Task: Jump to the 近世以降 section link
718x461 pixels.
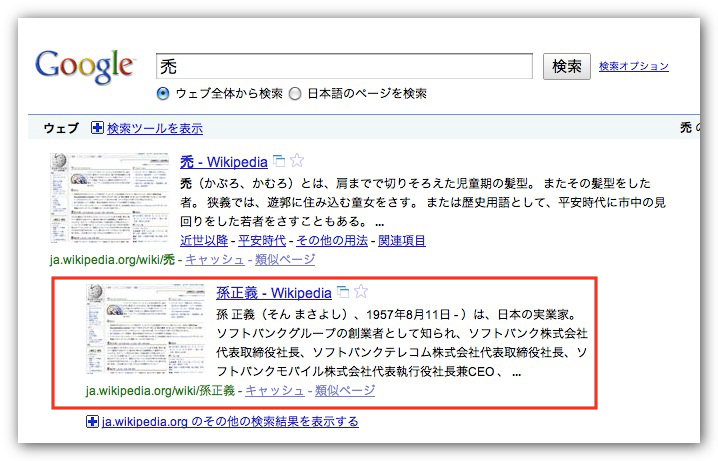Action: (x=203, y=241)
